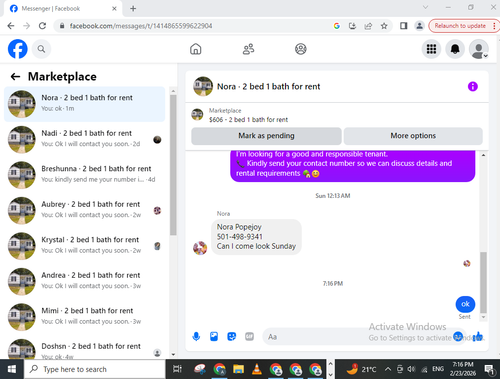
Task: Click the sent 'ok' message bubble
Action: click(x=465, y=304)
